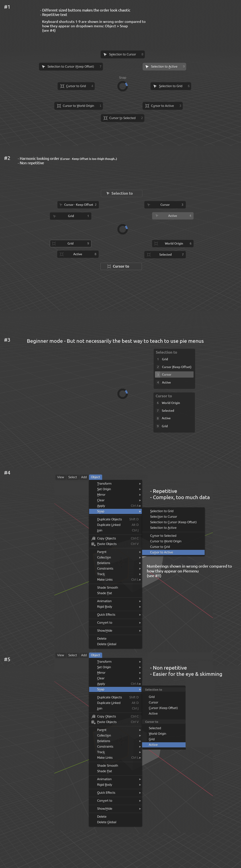This screenshot has width=241, height=868.
Task: Click the Copy Objects icon in mockup #5 menu
Action: [93, 716]
